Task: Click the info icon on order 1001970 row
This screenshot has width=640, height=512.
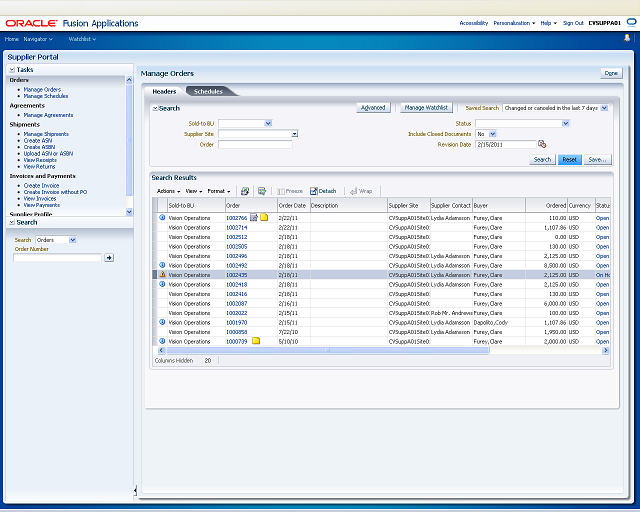Action: (x=162, y=322)
